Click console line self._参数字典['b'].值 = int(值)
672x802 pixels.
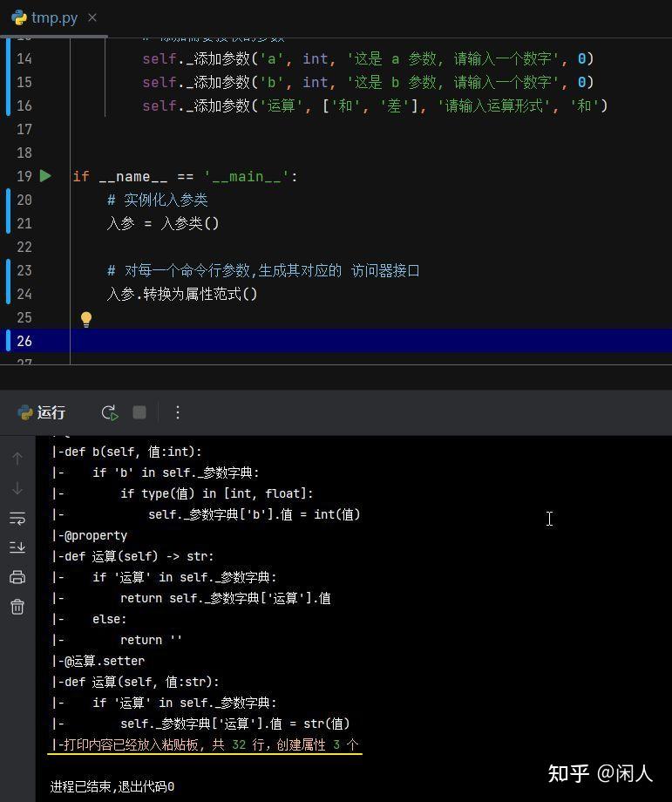point(255,514)
